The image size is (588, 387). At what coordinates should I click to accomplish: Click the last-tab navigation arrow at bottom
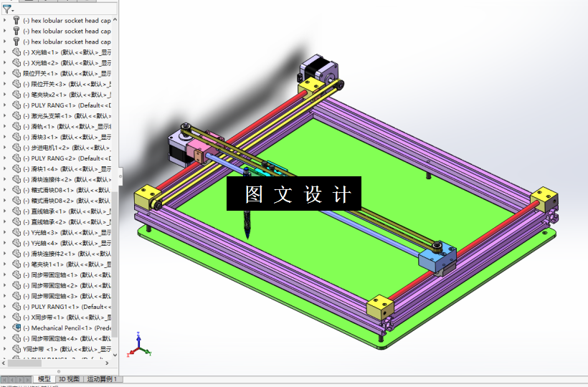click(27, 380)
